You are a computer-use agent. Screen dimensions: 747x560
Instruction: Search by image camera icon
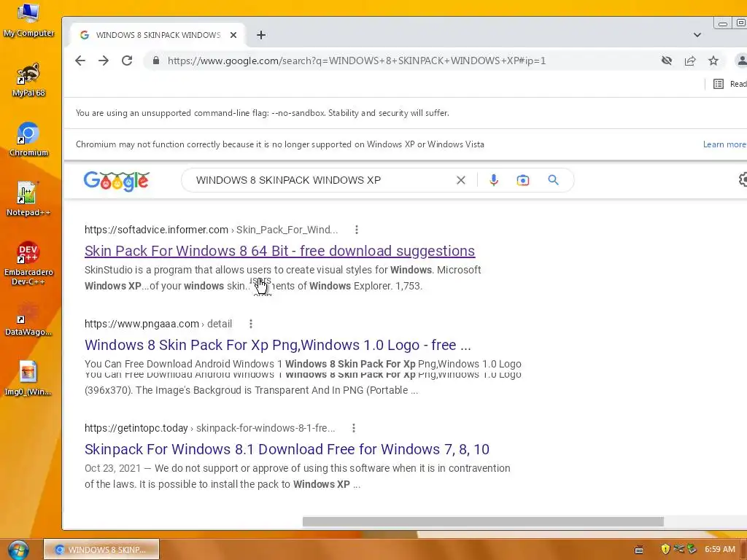pyautogui.click(x=522, y=180)
